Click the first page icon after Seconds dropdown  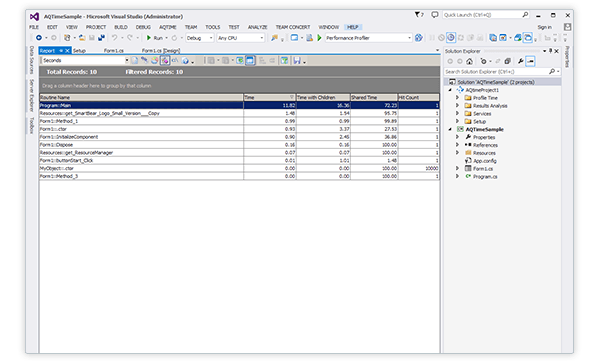click(x=134, y=60)
